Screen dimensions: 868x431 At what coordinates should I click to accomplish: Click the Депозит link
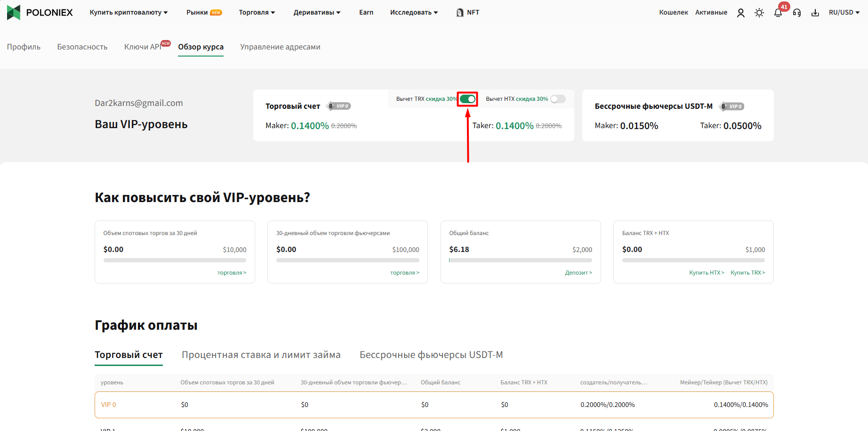579,273
